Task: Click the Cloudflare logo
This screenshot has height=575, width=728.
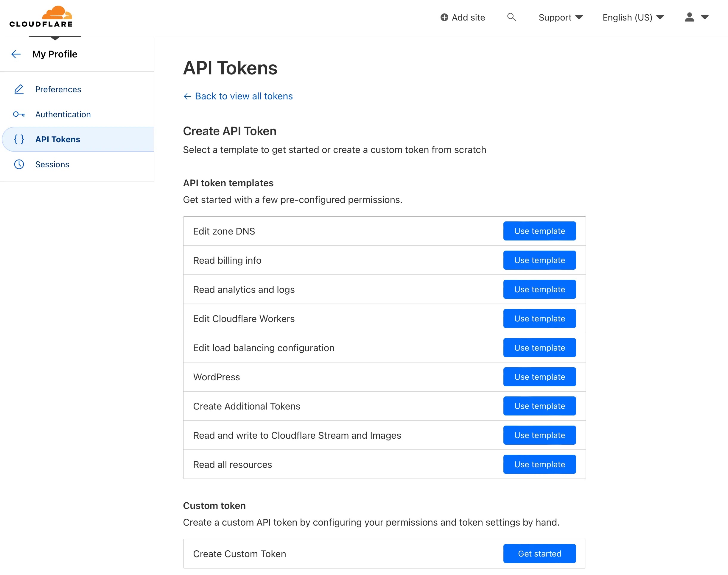Action: coord(41,16)
